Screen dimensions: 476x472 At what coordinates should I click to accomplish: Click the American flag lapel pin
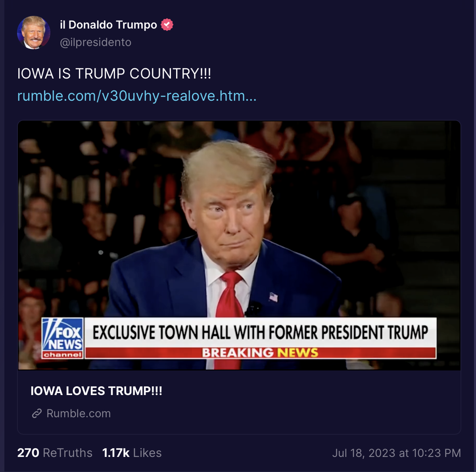pyautogui.click(x=274, y=297)
